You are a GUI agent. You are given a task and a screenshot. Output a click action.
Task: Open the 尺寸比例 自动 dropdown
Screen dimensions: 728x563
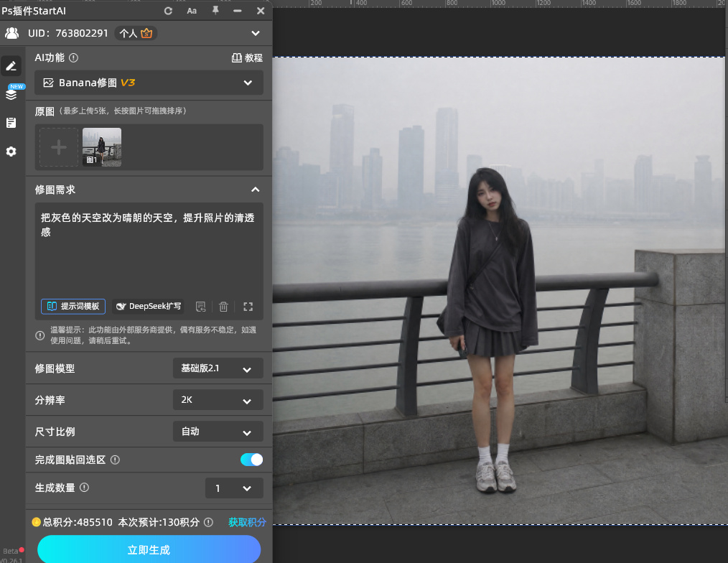(218, 432)
